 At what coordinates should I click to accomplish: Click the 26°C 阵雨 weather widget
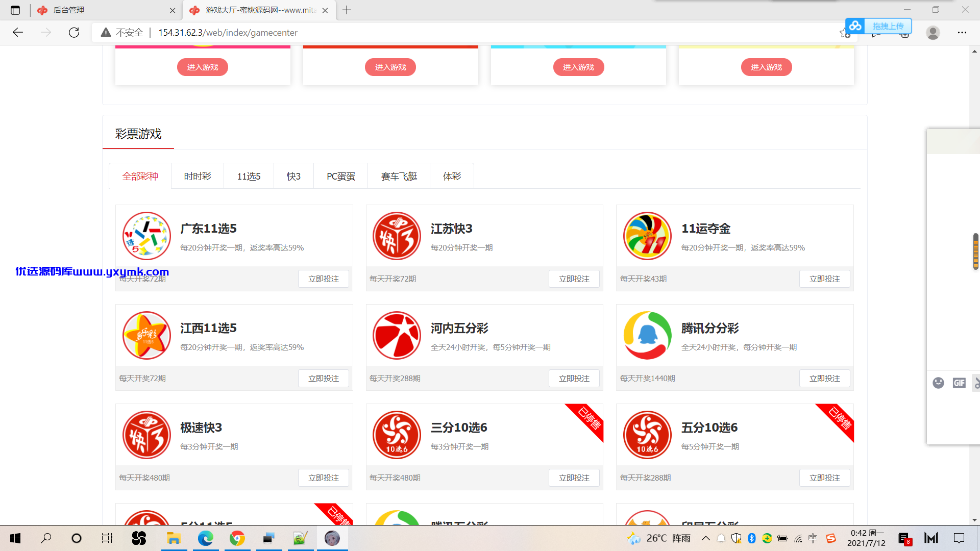[659, 538]
